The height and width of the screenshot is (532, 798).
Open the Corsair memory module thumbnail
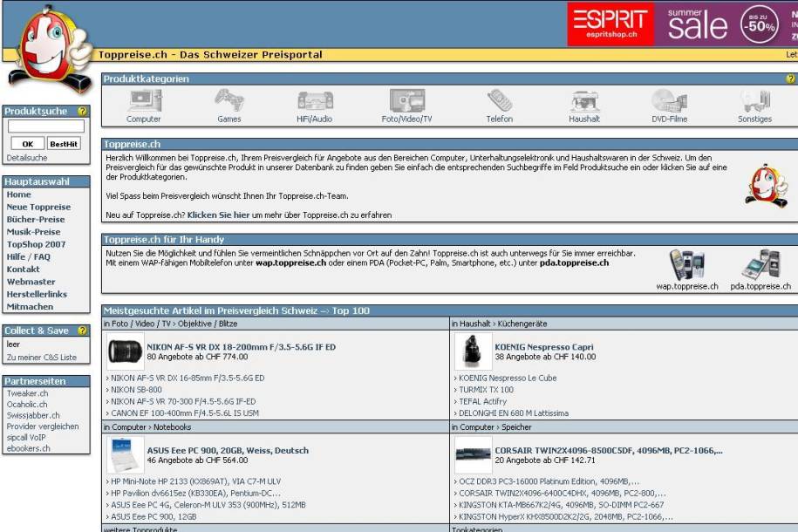[x=473, y=454]
